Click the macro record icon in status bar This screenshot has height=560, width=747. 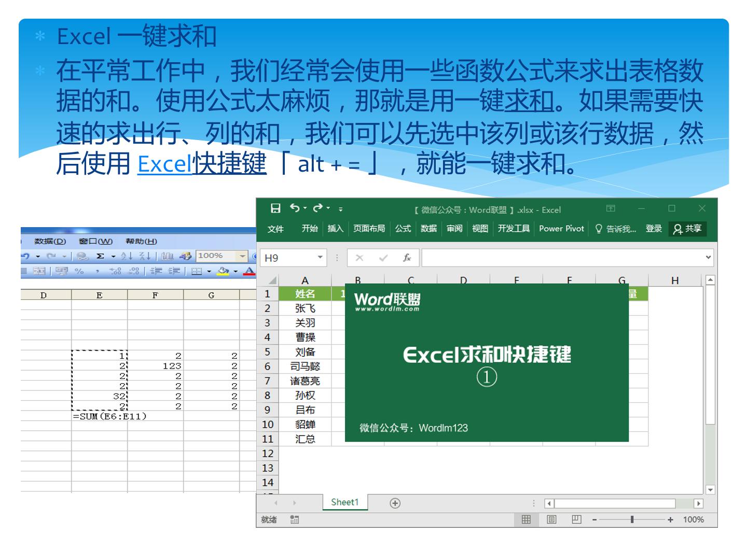[294, 519]
